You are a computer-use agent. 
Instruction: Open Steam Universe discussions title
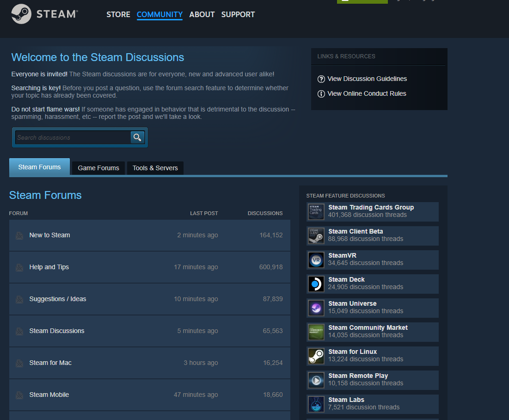[x=352, y=303]
